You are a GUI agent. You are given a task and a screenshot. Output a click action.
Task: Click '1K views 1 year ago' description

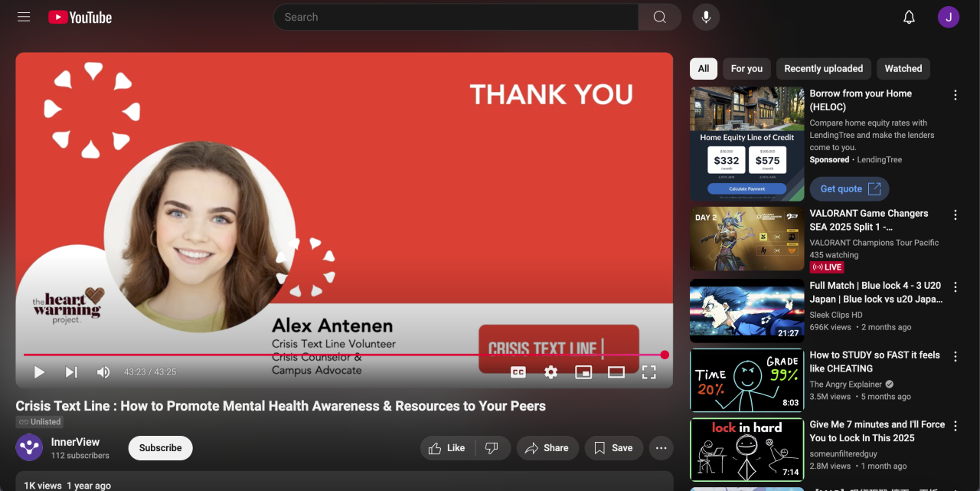click(x=67, y=486)
